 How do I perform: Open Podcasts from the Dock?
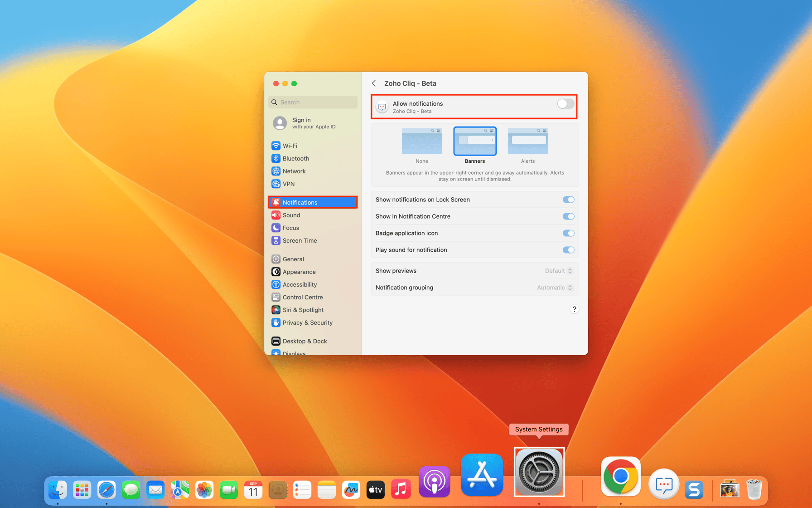click(435, 481)
